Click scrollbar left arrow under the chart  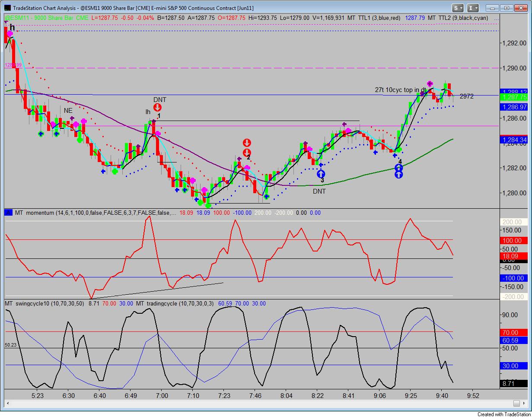coord(7,403)
